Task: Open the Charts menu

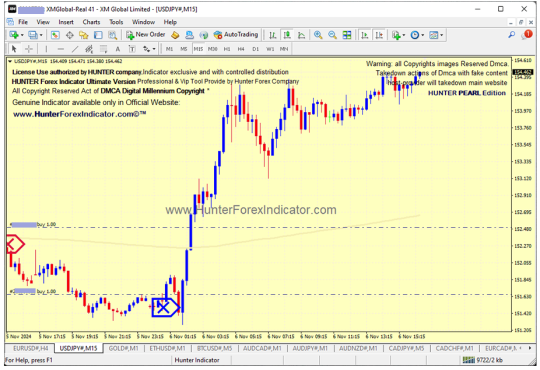Action: [91, 22]
